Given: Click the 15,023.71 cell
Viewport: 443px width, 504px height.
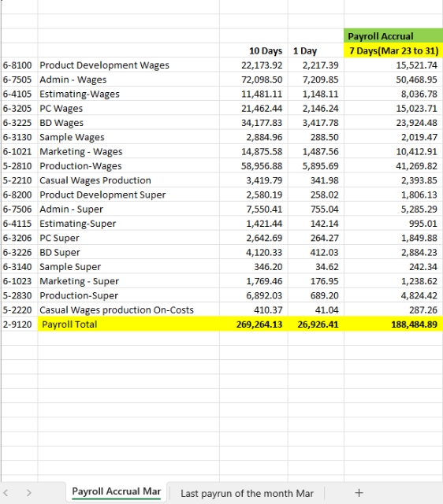Looking at the screenshot, I should tap(393, 109).
